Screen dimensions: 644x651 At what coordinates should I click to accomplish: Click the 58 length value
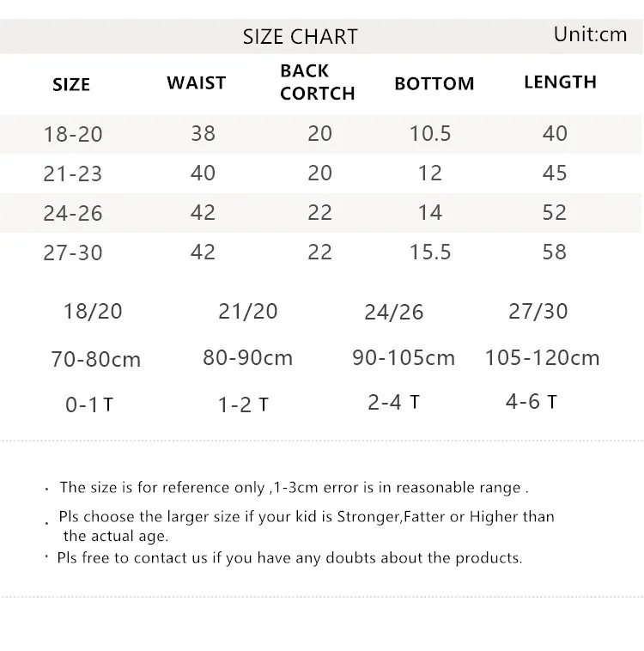[555, 252]
